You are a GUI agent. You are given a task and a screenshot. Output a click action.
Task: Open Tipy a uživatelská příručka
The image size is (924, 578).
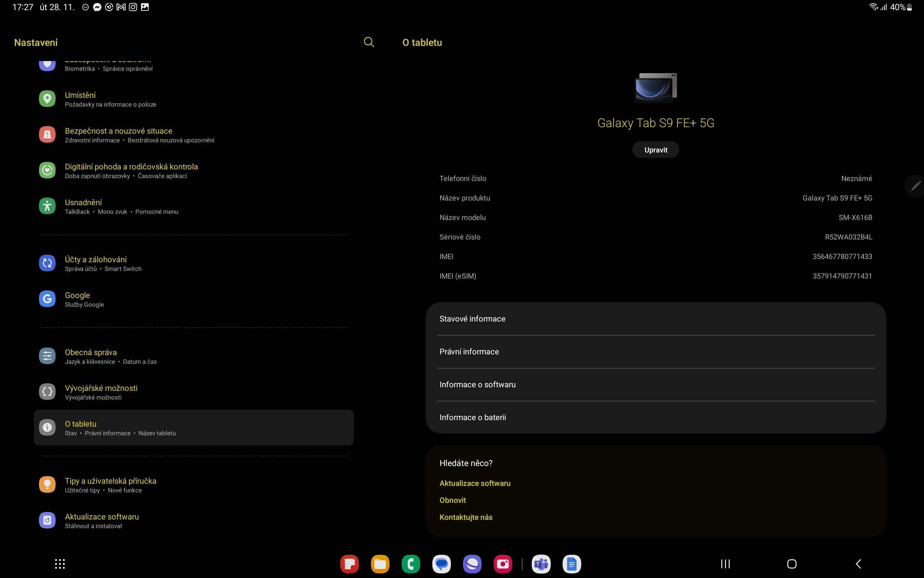(x=193, y=485)
